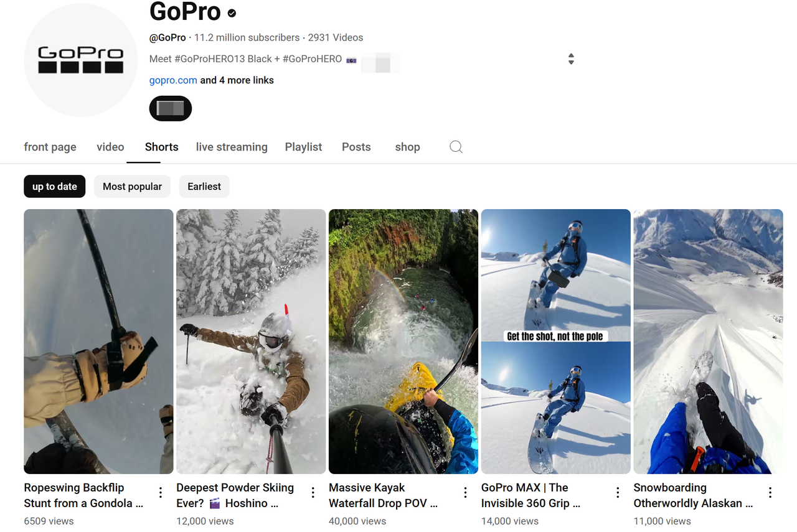797x532 pixels.
Task: Click the GoPro channel avatar
Action: point(80,60)
